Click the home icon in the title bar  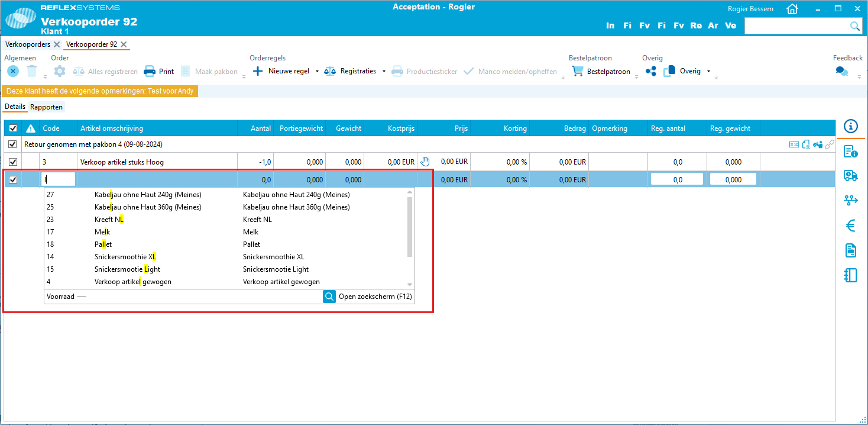click(x=792, y=9)
